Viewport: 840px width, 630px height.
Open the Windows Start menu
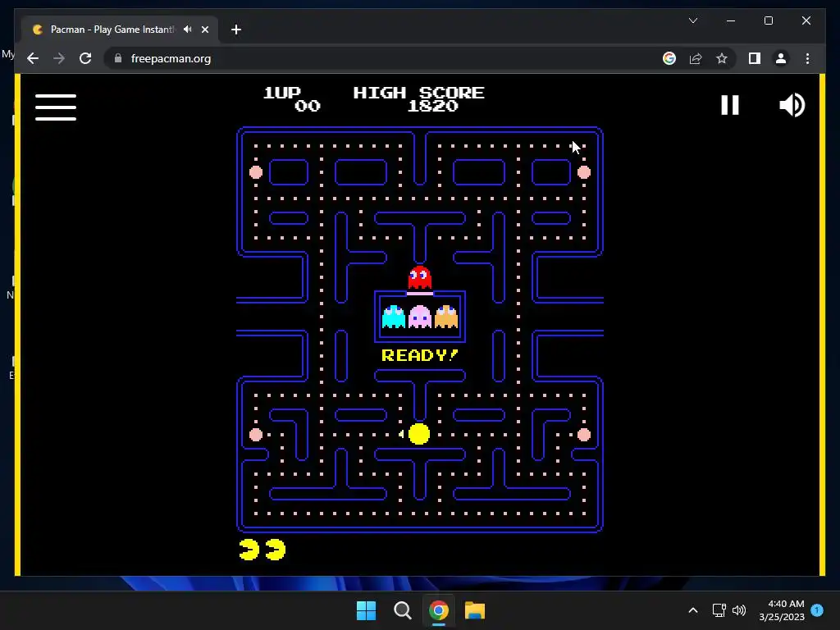coord(367,610)
